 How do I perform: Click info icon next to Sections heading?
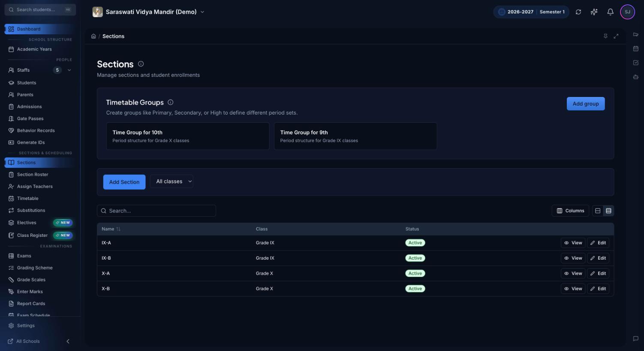click(141, 64)
